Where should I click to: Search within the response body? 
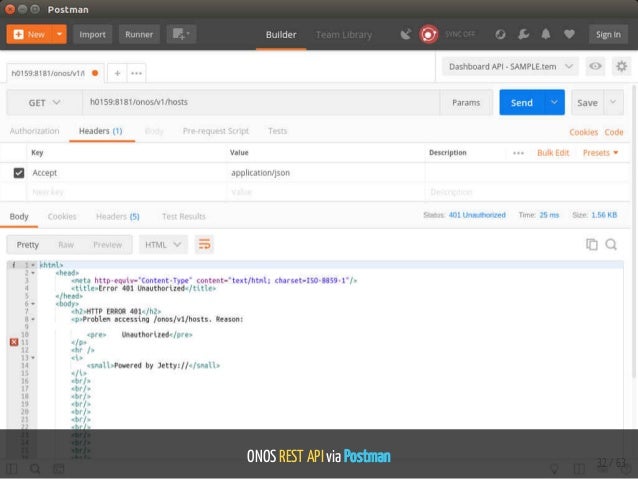click(x=611, y=244)
